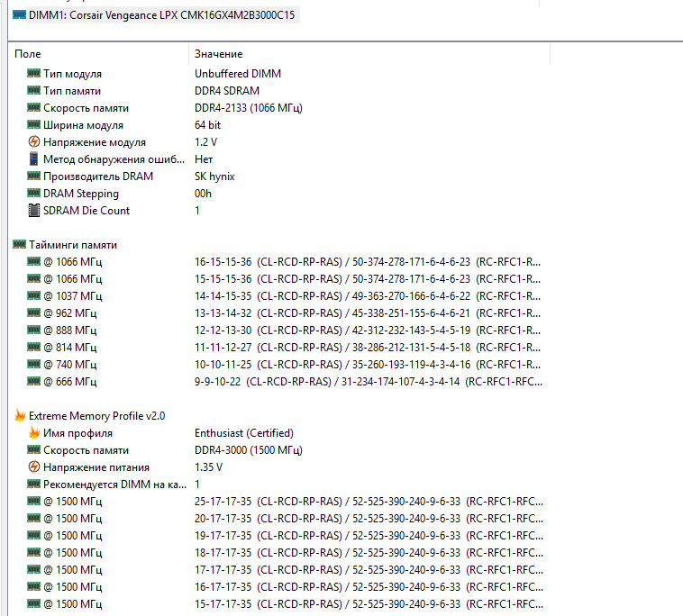Select the DIMM1: Corsair Vengeance LPX CMK16GX4M2B3000C15 entry
683x616 pixels.
coord(161,15)
